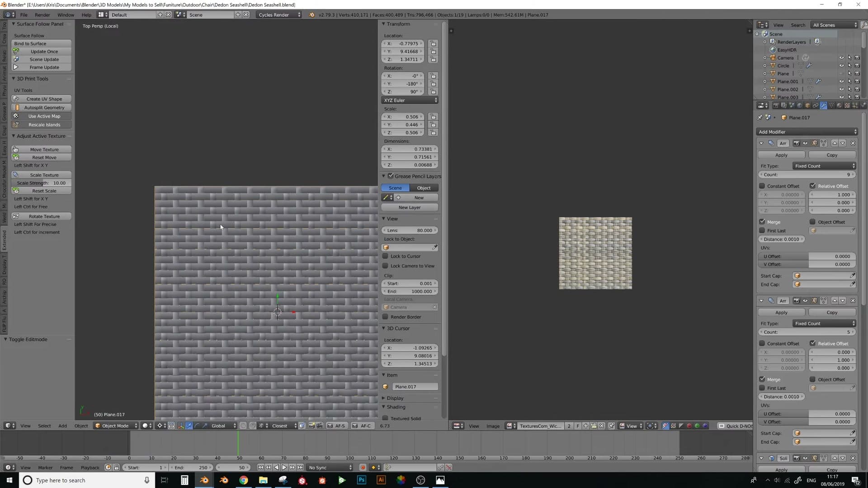Check the Render Border option

coord(385,317)
